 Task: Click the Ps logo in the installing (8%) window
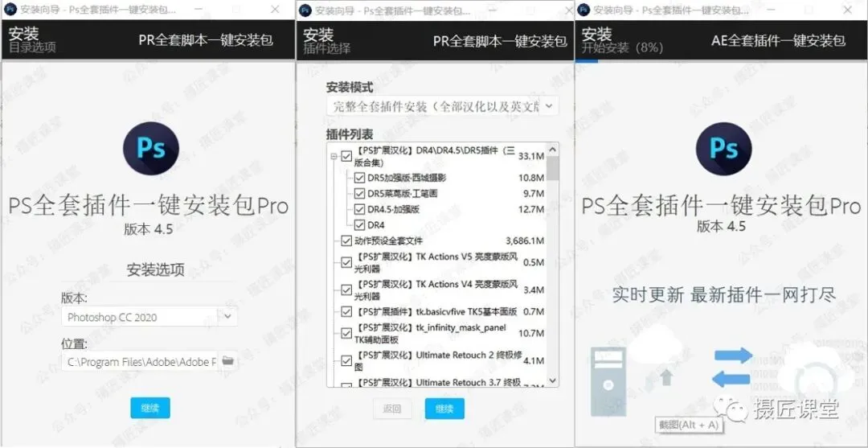click(x=723, y=149)
